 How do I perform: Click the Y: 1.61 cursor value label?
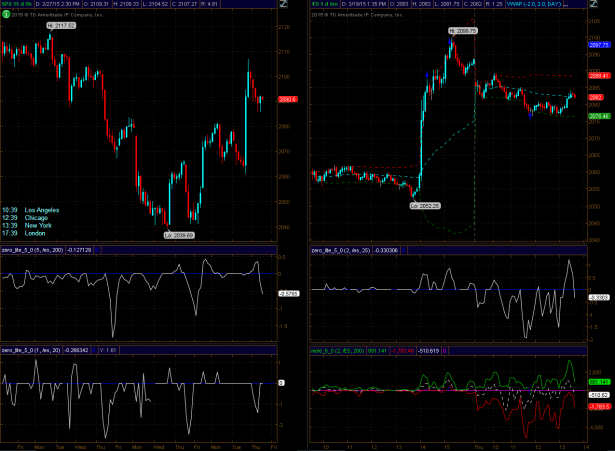[x=108, y=350]
